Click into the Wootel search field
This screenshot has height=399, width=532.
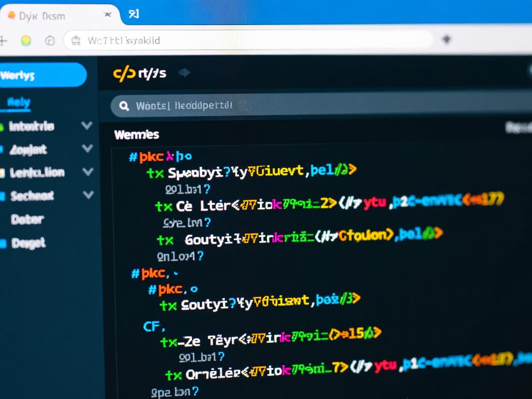pos(323,106)
